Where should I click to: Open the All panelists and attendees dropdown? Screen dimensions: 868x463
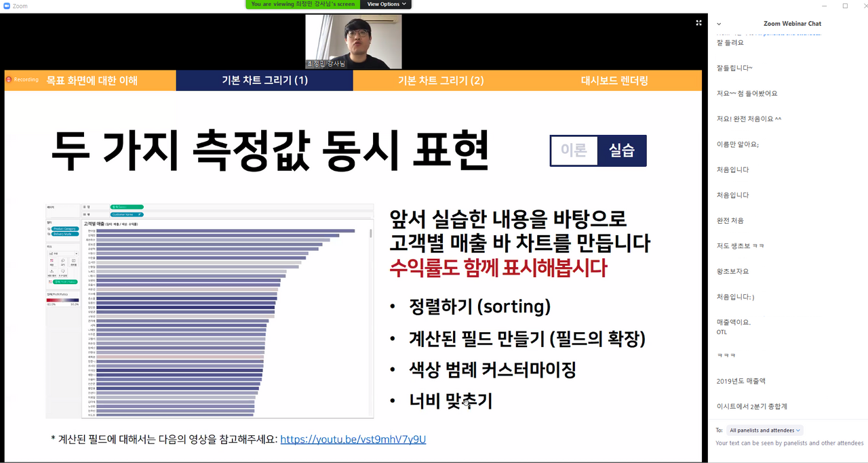click(x=764, y=430)
